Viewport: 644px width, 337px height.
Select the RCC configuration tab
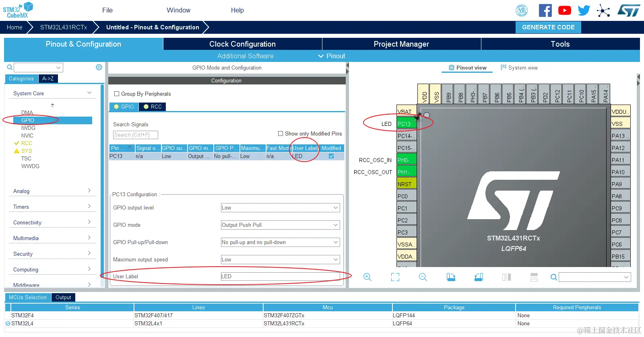point(153,107)
